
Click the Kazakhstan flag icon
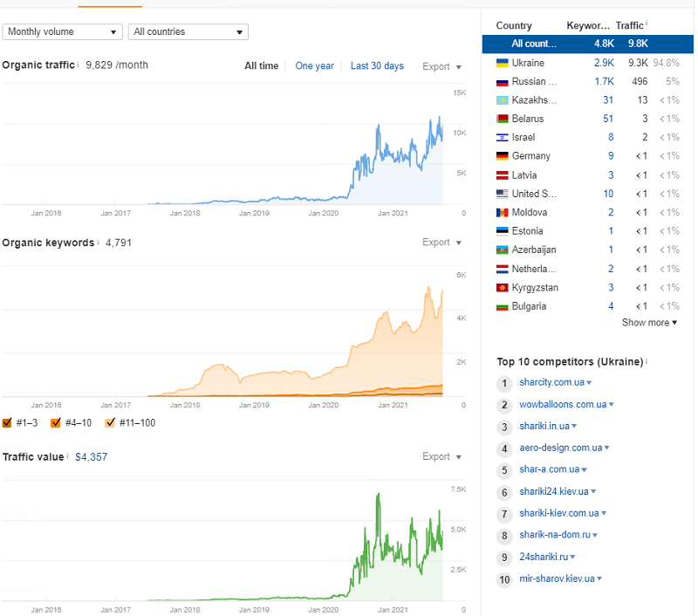pos(502,100)
